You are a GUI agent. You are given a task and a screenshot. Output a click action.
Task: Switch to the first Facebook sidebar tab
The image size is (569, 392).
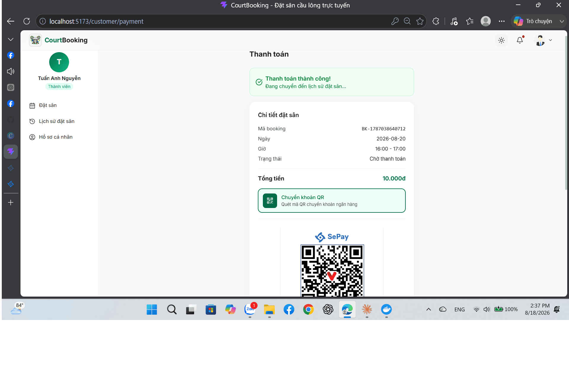click(x=11, y=55)
